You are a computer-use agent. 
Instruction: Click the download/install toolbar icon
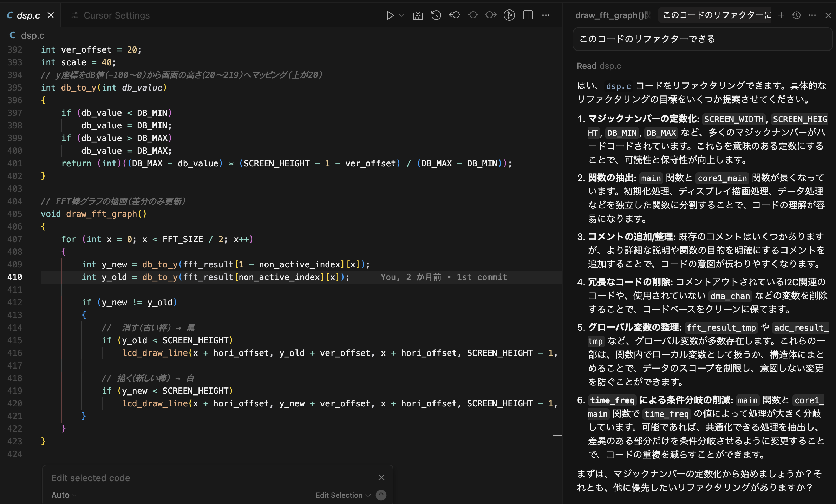click(x=418, y=15)
